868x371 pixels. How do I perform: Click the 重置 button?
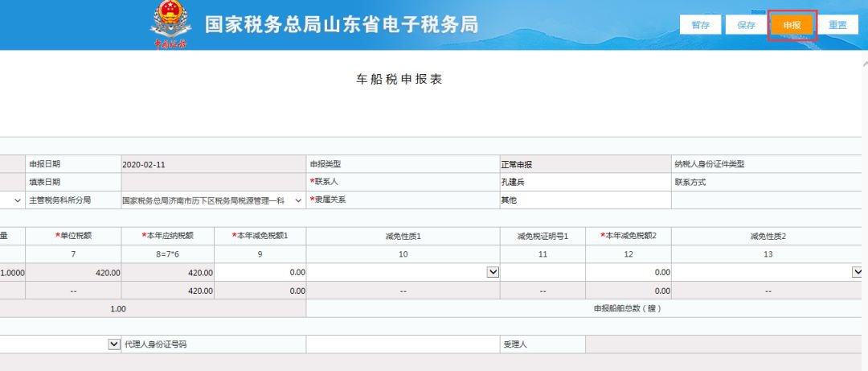837,25
